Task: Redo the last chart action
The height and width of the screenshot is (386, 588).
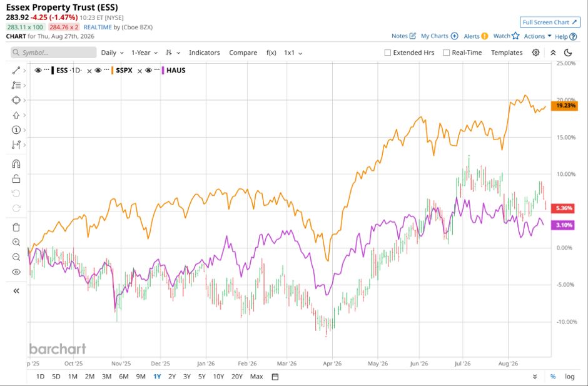Action: tap(16, 208)
